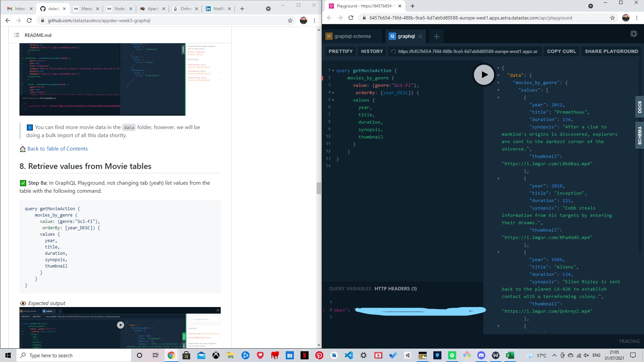
Task: Open Excel from the taskbar
Action: [x=510, y=355]
